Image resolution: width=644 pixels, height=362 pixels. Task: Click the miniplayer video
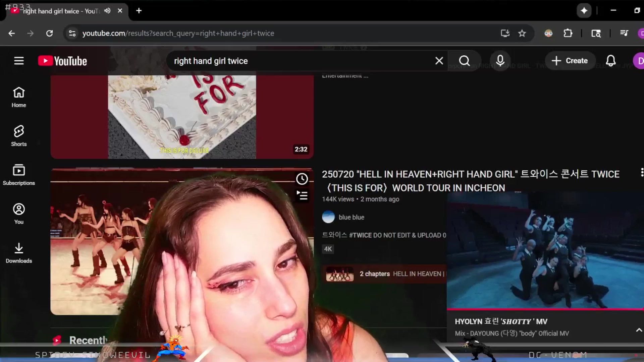545,250
